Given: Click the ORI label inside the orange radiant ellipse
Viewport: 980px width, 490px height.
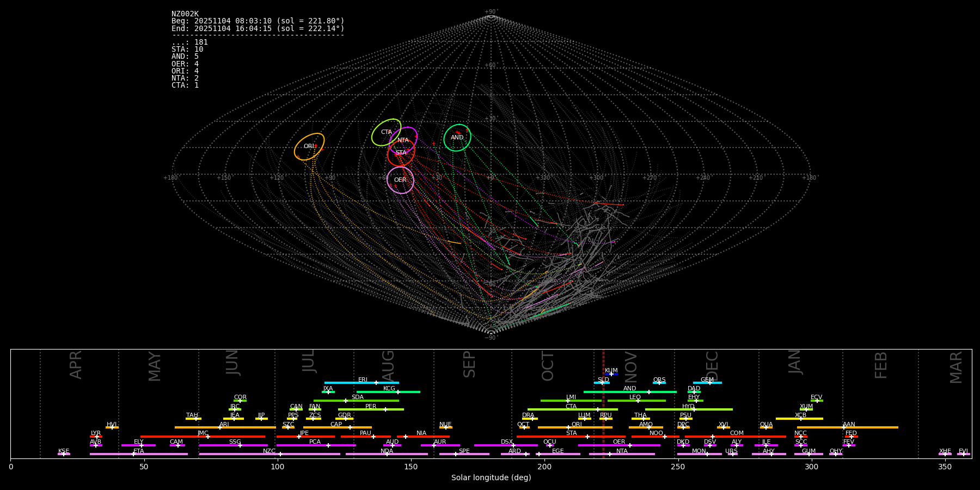Looking at the screenshot, I should coord(309,146).
